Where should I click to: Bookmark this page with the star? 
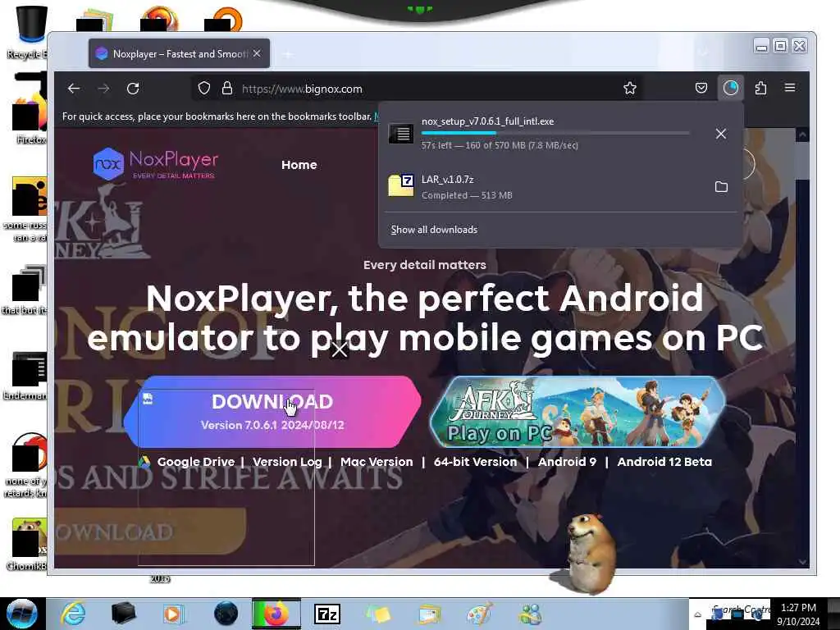630,89
